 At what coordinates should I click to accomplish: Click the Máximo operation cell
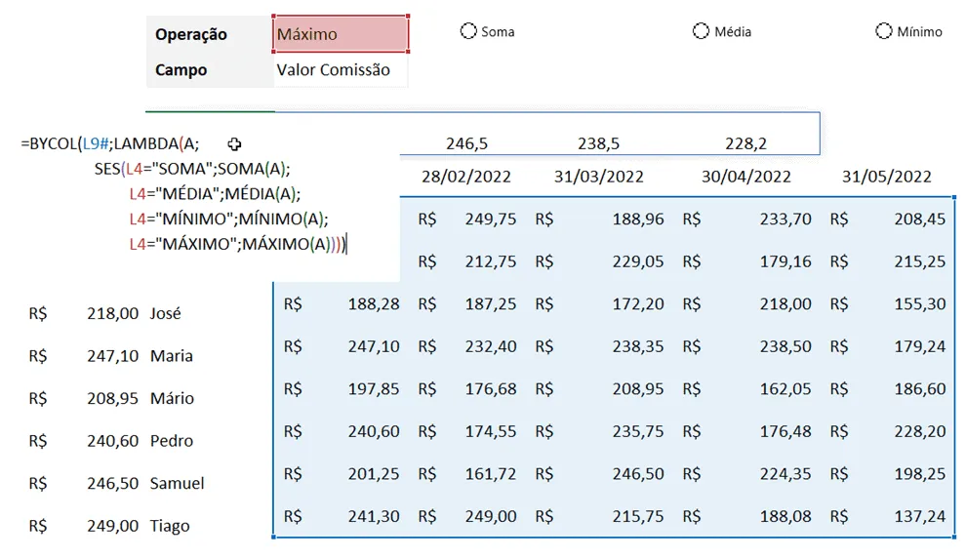(341, 34)
